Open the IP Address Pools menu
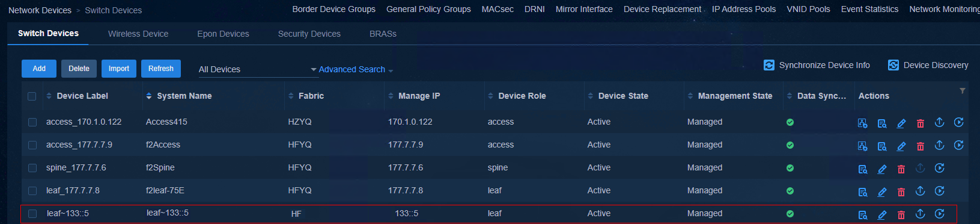Image resolution: width=980 pixels, height=224 pixels. tap(744, 9)
